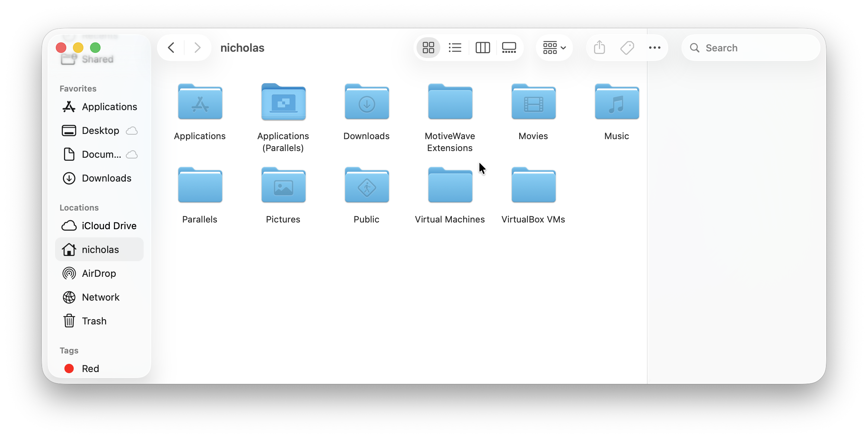The image size is (868, 439).
Task: Open the More actions ellipsis menu
Action: tap(655, 48)
